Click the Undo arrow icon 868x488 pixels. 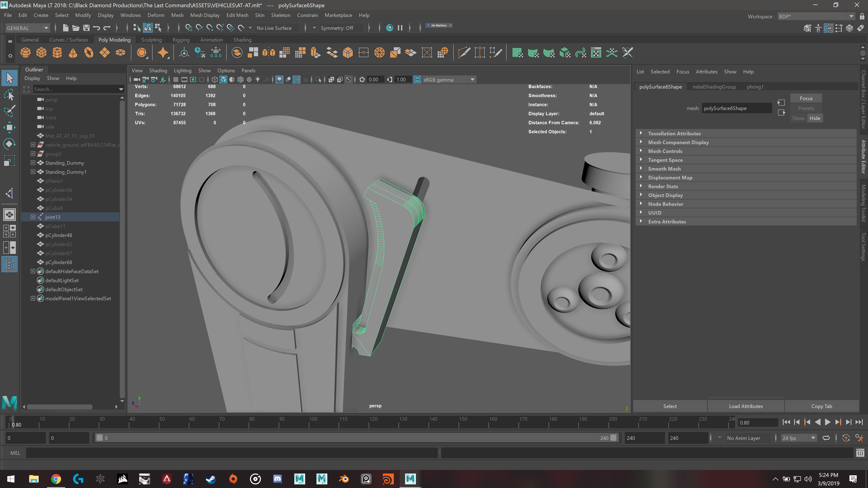pyautogui.click(x=97, y=28)
